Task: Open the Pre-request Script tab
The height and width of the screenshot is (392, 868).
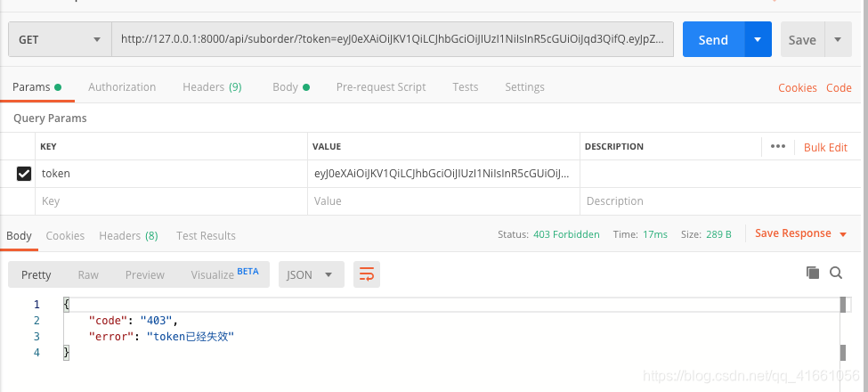Action: coord(381,87)
